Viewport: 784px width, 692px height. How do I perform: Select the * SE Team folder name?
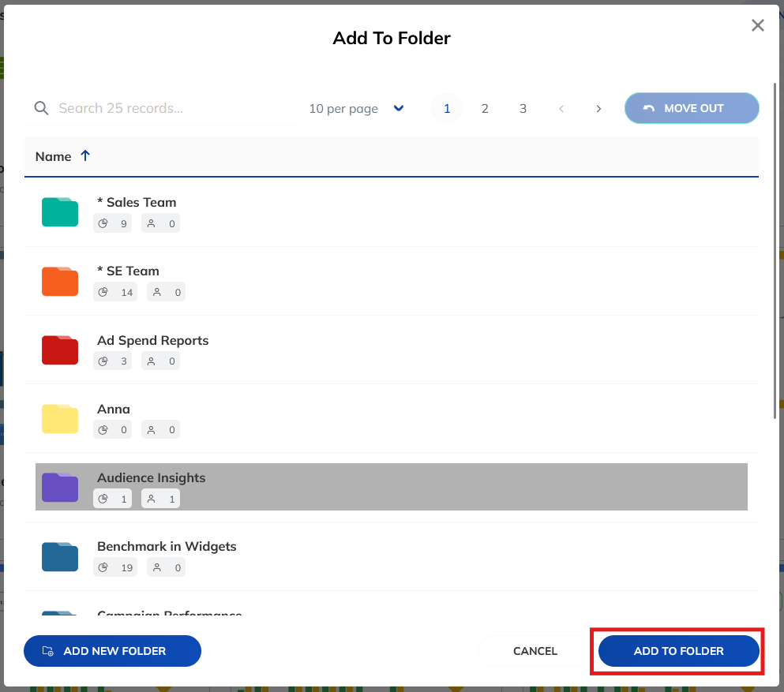click(128, 271)
